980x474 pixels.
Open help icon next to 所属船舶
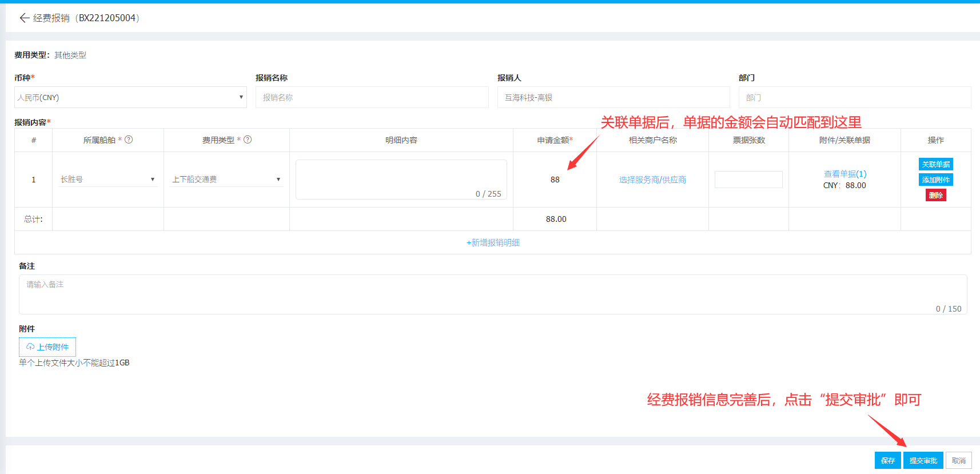click(129, 140)
